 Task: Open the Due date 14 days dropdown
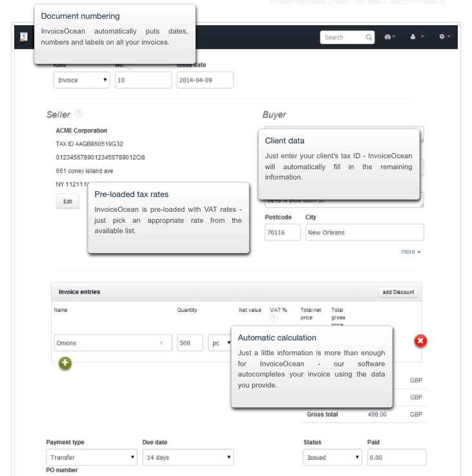click(188, 457)
